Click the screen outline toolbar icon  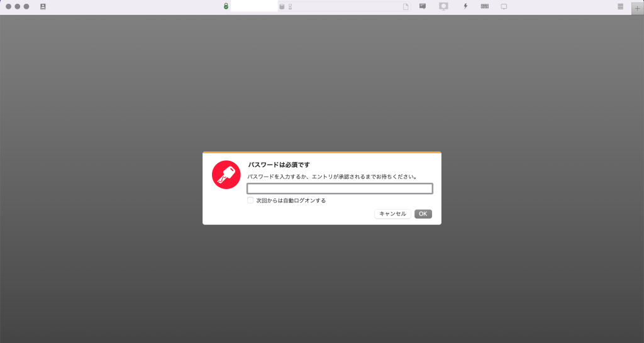click(504, 6)
